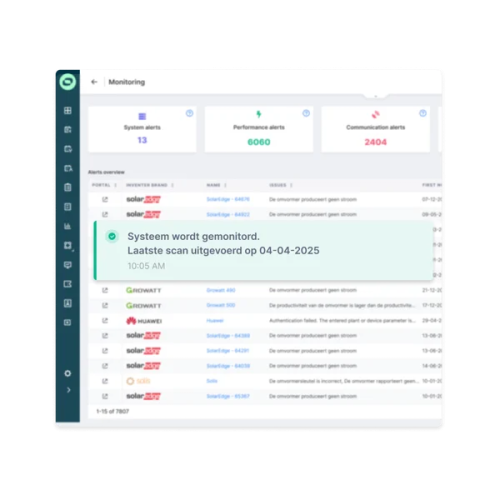Click the 'Monitoring' page title

coord(127,82)
